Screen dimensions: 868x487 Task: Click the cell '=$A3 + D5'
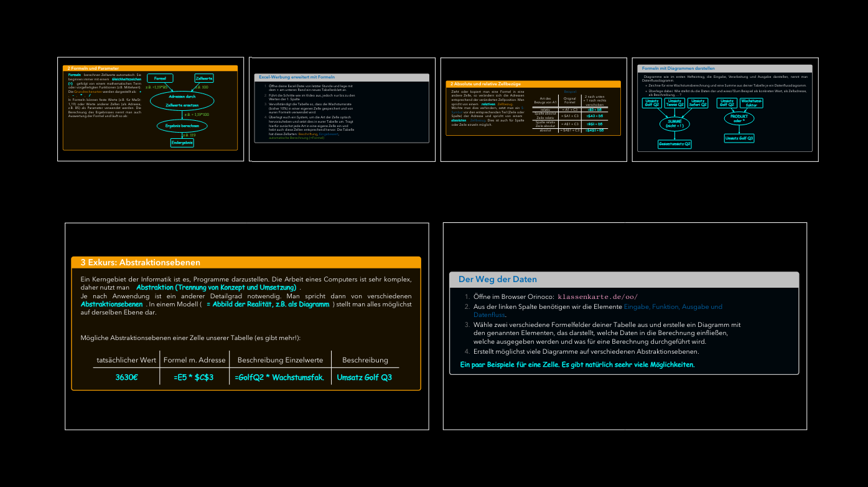click(x=595, y=116)
